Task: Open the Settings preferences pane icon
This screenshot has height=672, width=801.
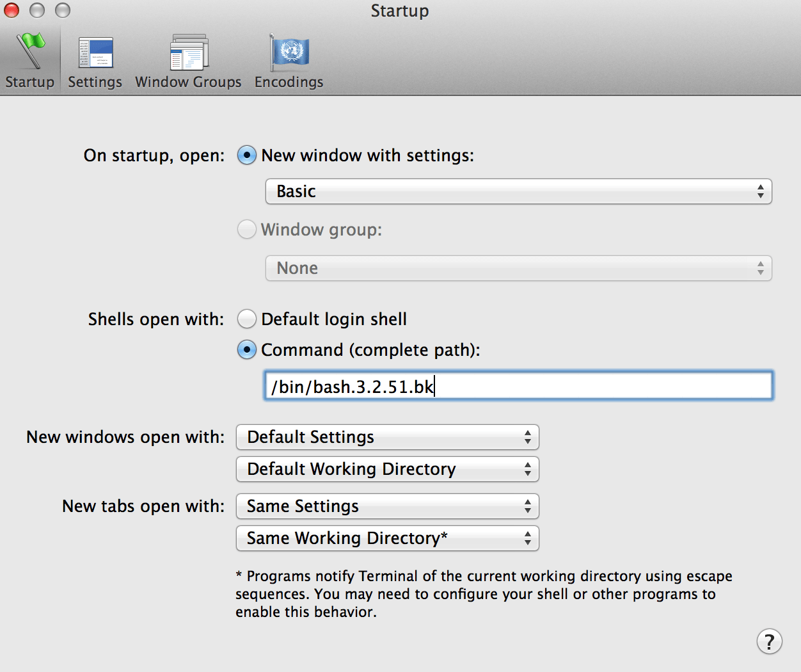Action: click(x=96, y=52)
